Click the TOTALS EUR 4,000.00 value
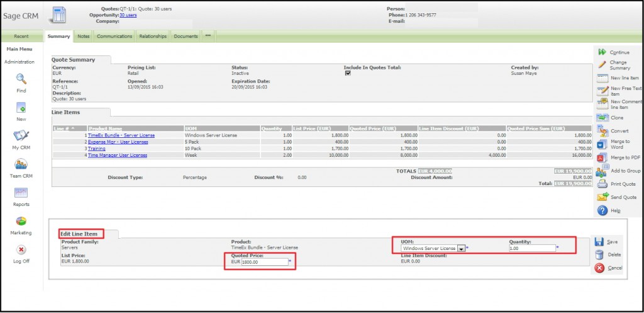This screenshot has width=644, height=313. click(x=435, y=171)
